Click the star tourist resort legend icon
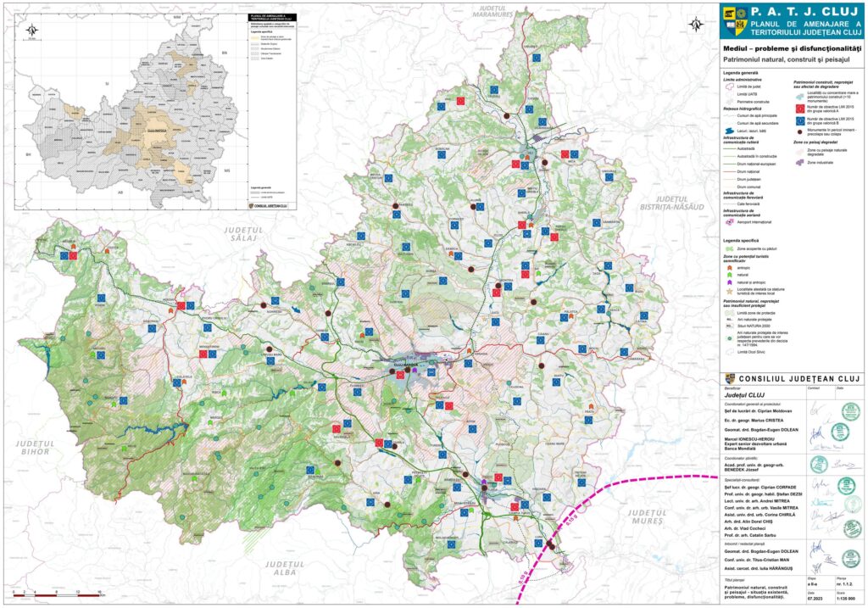This screenshot has height=608, width=868. (x=730, y=293)
